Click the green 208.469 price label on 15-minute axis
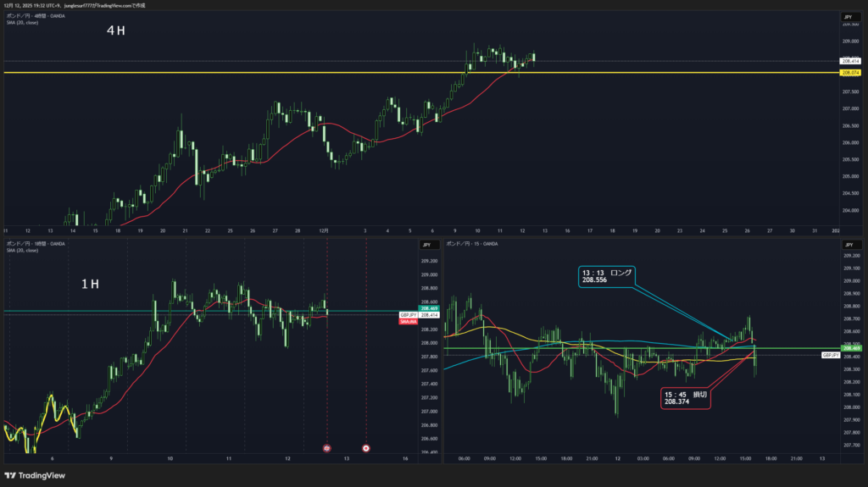The image size is (868, 487). (850, 348)
